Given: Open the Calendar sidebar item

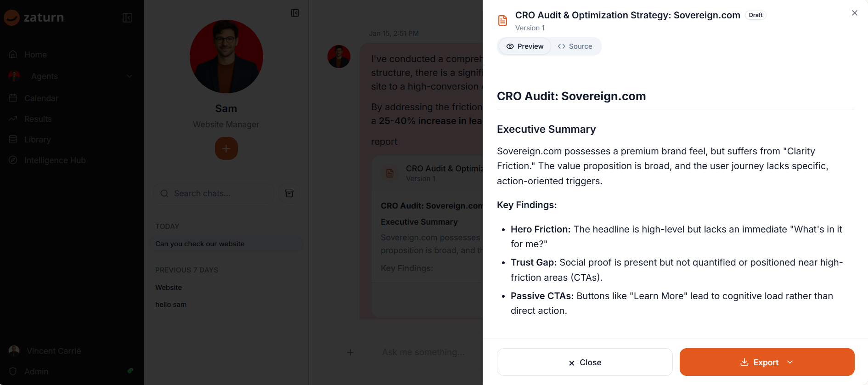Looking at the screenshot, I should click(x=41, y=98).
